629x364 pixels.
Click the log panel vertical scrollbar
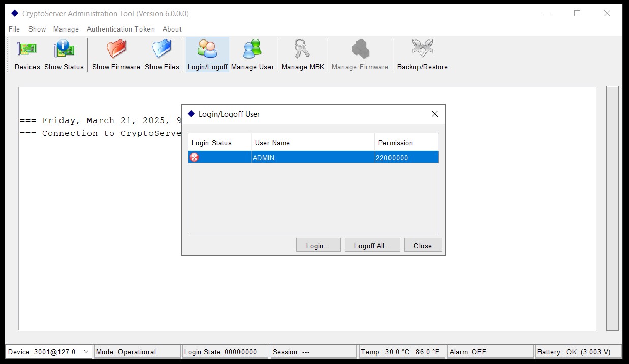612,208
